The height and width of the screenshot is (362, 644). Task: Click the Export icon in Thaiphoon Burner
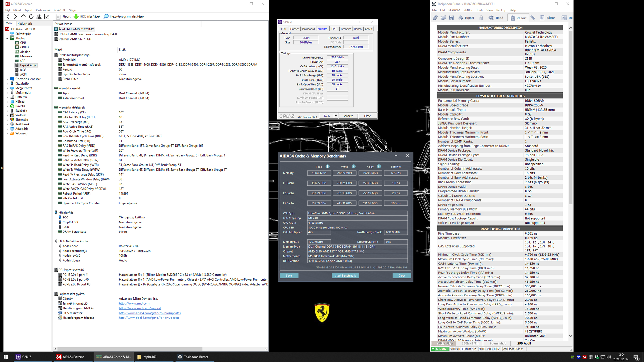(x=461, y=18)
